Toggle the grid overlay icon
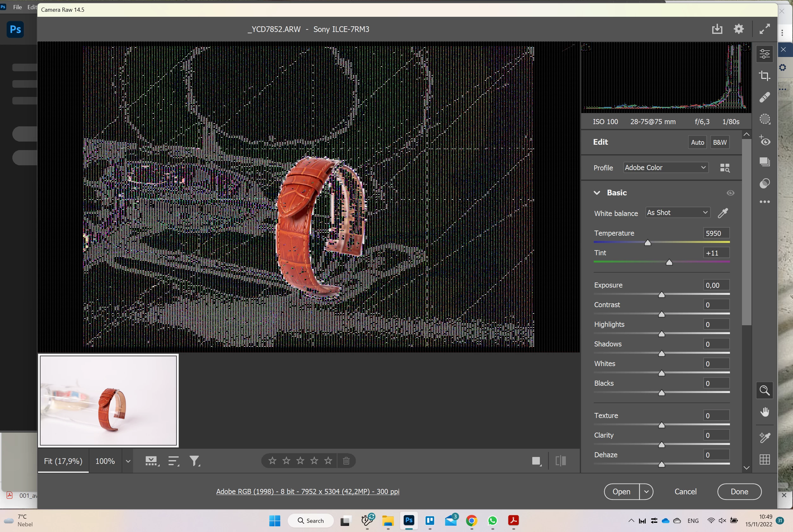Image resolution: width=793 pixels, height=532 pixels. pos(764,460)
